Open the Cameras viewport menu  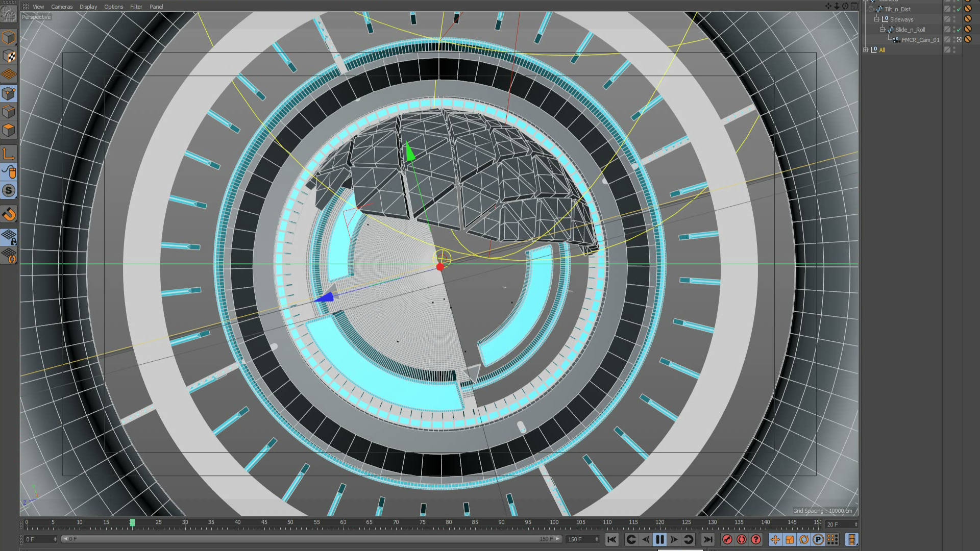pyautogui.click(x=62, y=7)
